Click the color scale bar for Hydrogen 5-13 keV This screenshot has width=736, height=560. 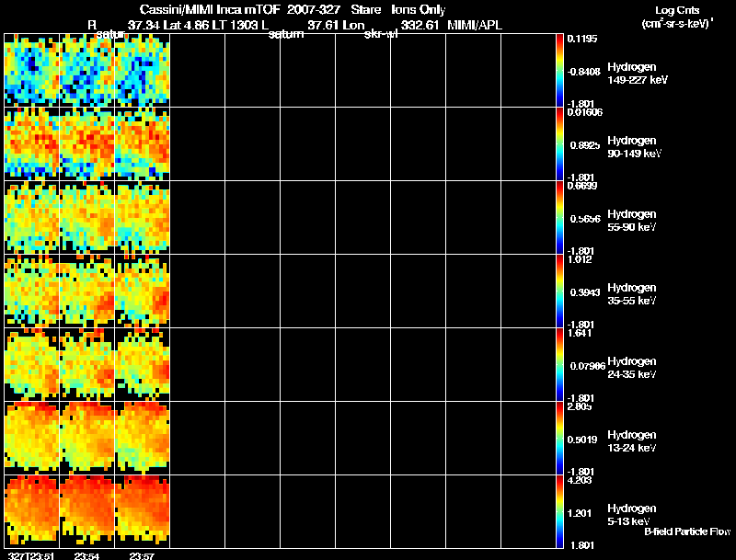pyautogui.click(x=559, y=511)
